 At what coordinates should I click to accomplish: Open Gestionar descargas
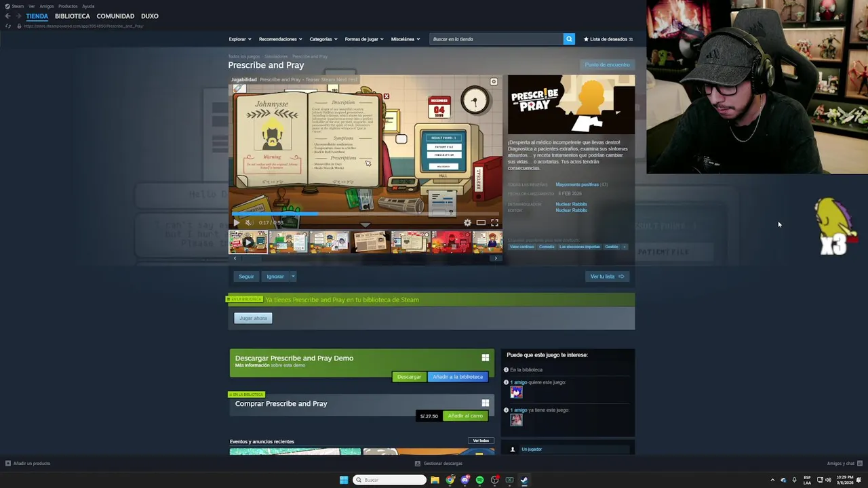(x=439, y=464)
